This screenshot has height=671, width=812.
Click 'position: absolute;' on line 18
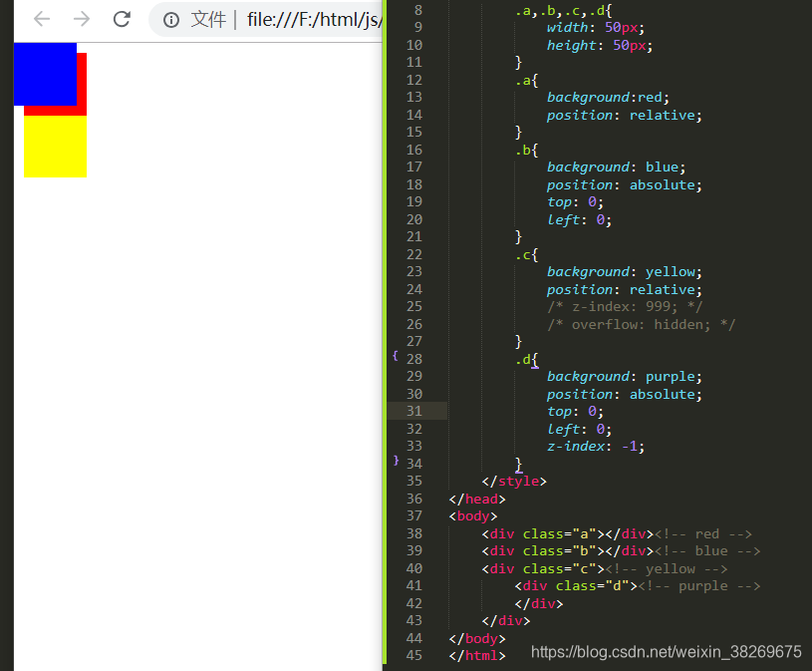625,185
